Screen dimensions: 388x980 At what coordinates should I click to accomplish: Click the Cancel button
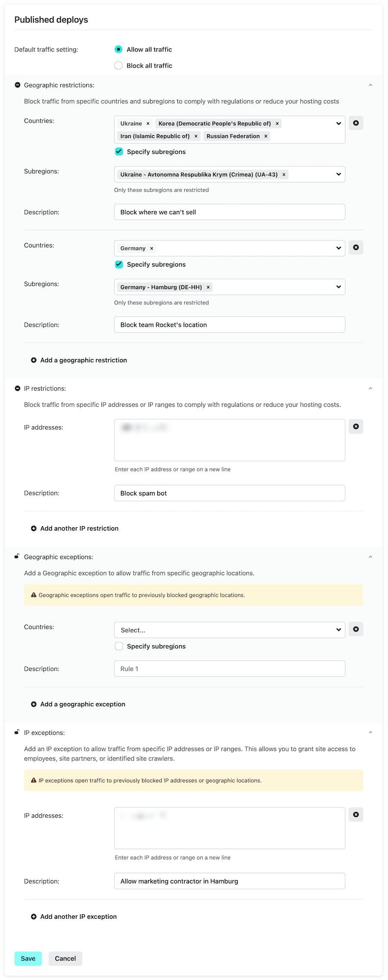point(65,958)
